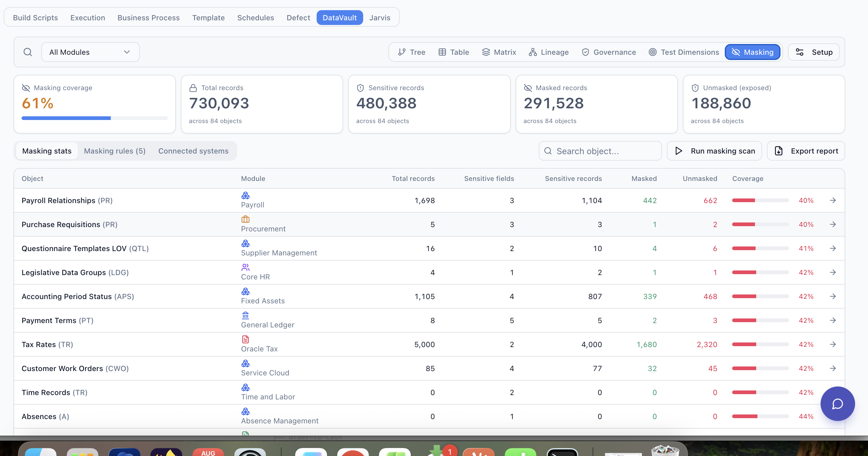Click the Service Cloud module icon
Screen dimensions: 868x456
tap(245, 363)
